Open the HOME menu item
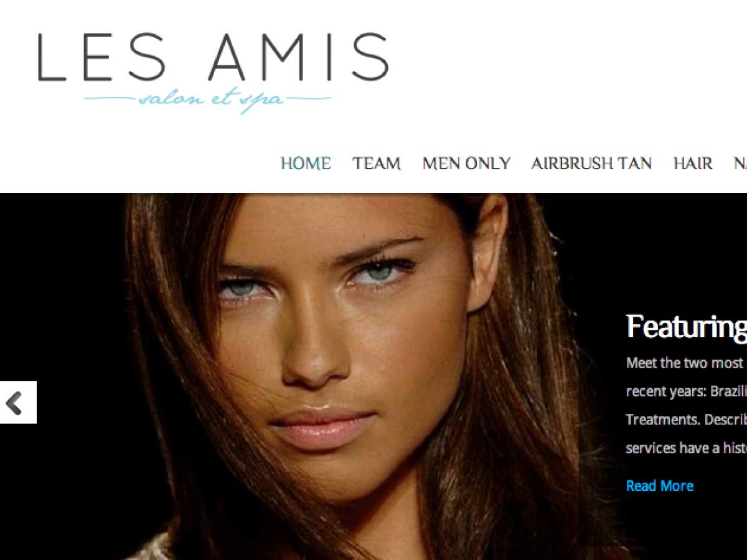This screenshot has height=560, width=747. pyautogui.click(x=306, y=164)
